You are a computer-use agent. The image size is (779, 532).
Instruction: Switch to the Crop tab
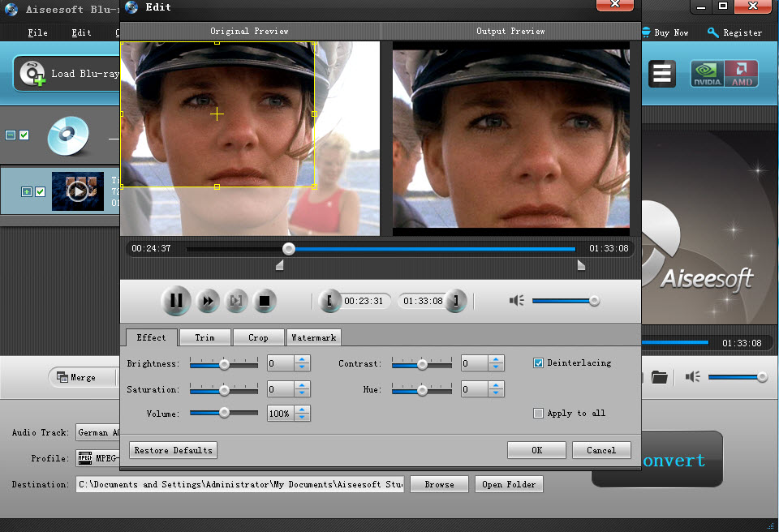click(258, 337)
